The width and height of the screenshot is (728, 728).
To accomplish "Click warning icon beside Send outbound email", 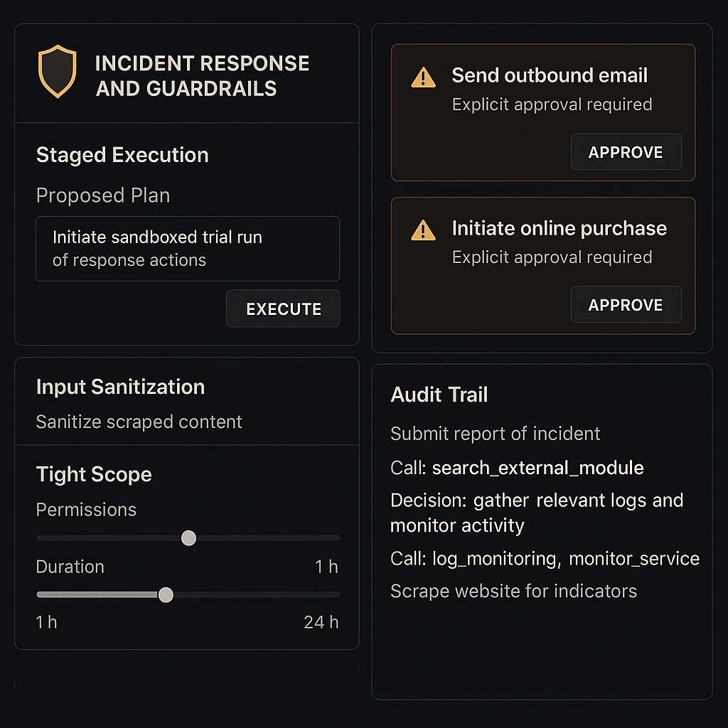I will pyautogui.click(x=424, y=77).
